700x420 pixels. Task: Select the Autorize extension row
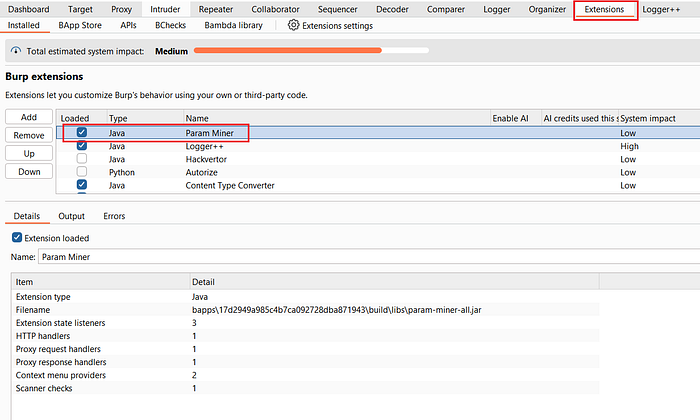[x=378, y=172]
